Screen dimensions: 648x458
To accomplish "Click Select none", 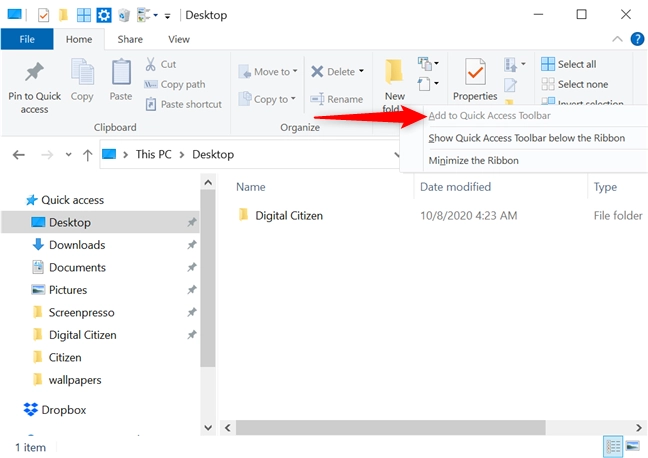I will click(x=574, y=84).
